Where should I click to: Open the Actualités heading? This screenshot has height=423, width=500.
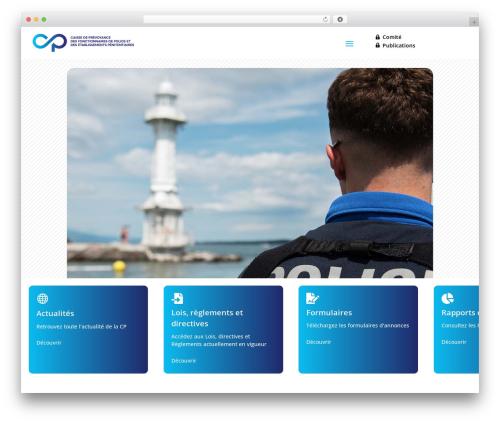tap(55, 313)
